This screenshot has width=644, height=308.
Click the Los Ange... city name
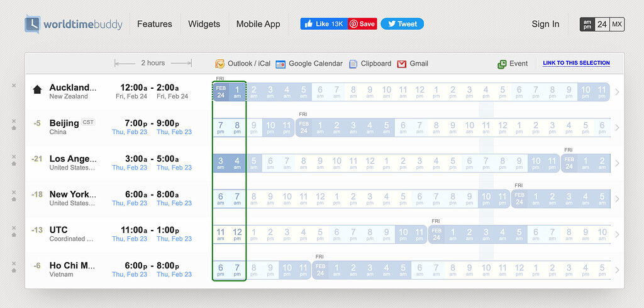tap(73, 159)
